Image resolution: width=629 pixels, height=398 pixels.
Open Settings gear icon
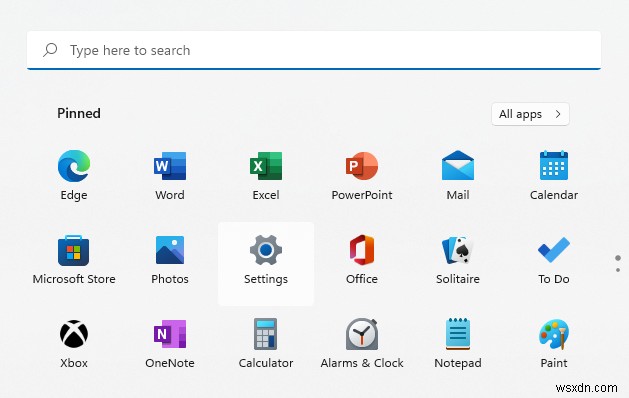coord(266,250)
